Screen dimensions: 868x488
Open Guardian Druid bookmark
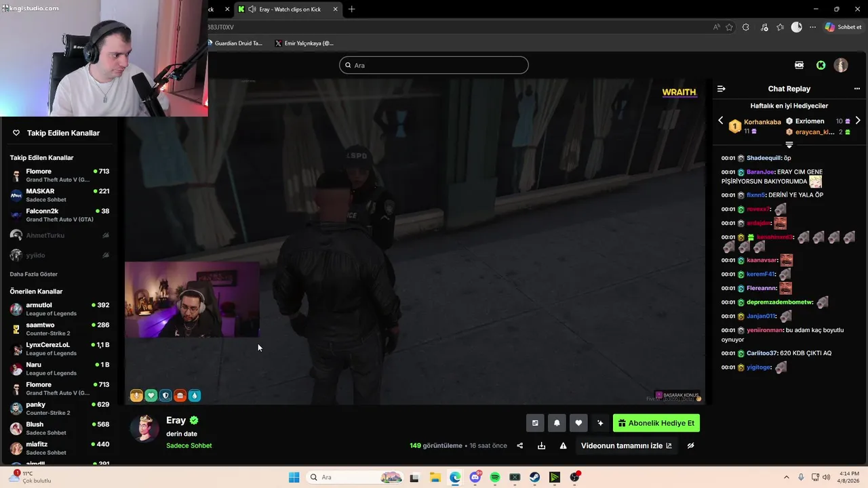(235, 43)
